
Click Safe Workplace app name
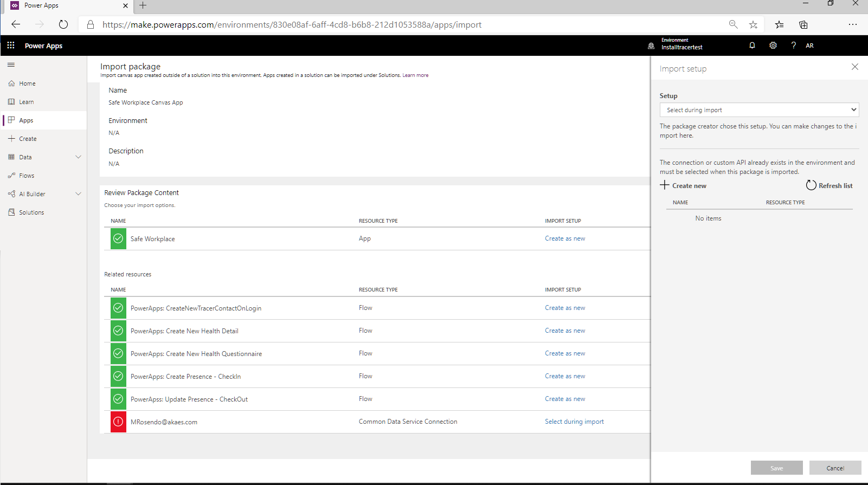pos(152,239)
